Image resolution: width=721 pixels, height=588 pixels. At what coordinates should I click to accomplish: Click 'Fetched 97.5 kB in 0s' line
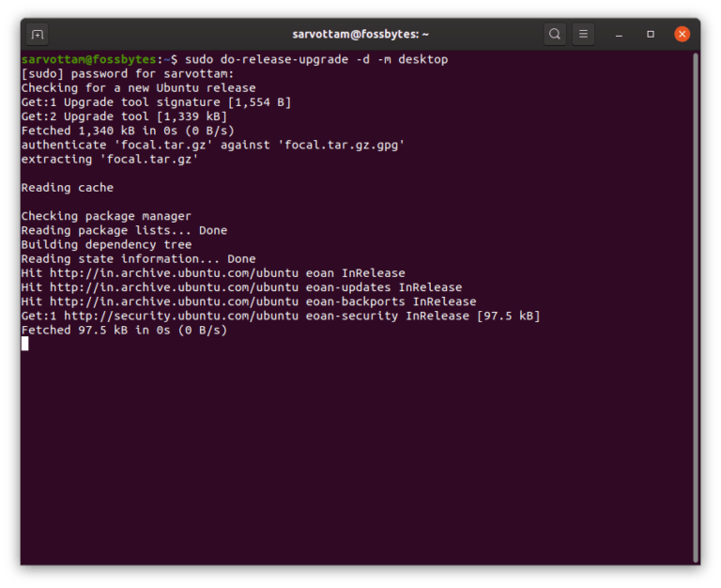124,331
